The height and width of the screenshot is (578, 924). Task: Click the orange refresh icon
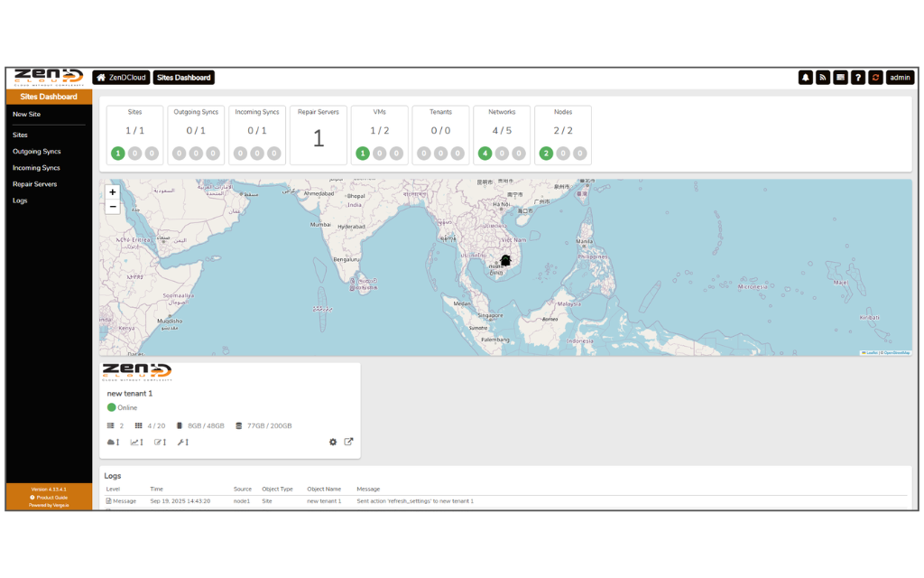[875, 78]
